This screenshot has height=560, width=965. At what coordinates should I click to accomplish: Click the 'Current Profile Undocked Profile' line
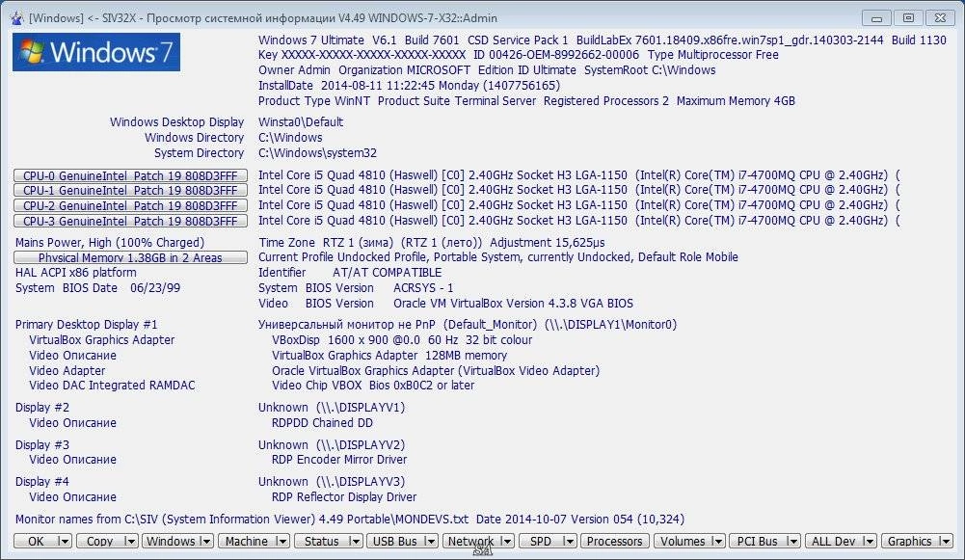(497, 257)
